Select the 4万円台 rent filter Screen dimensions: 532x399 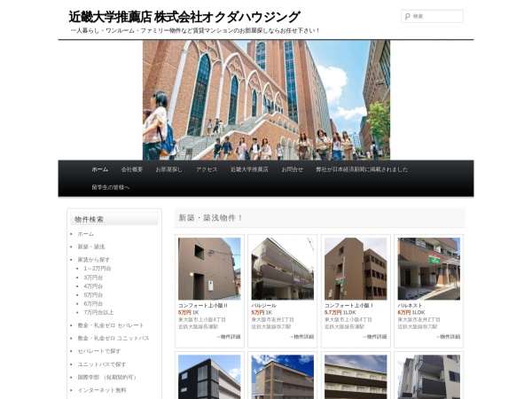point(93,286)
